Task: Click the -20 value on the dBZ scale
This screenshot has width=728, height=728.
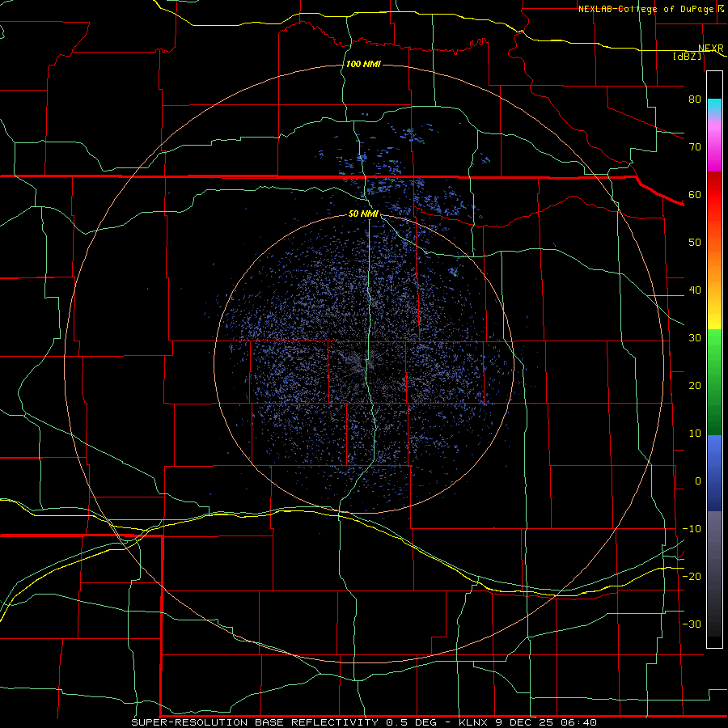Action: click(x=692, y=576)
